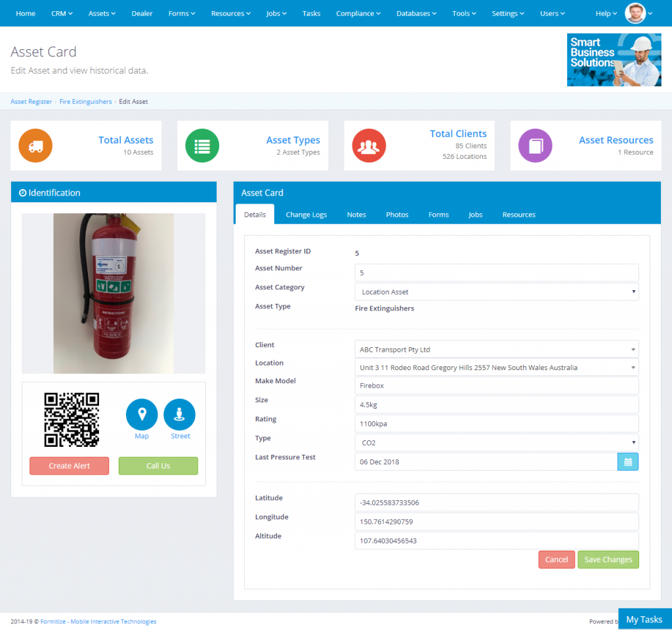
Task: Click the Make Model input field
Action: point(496,386)
